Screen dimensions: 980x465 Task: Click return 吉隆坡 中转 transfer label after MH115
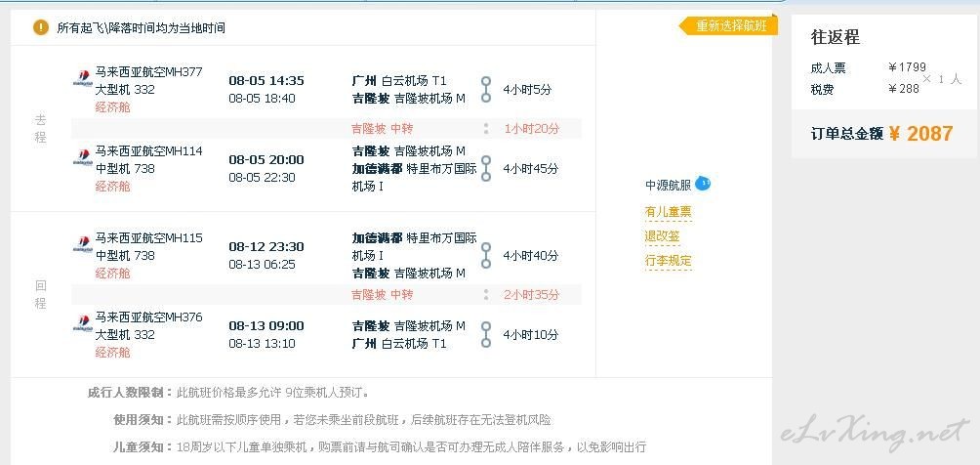click(x=382, y=295)
